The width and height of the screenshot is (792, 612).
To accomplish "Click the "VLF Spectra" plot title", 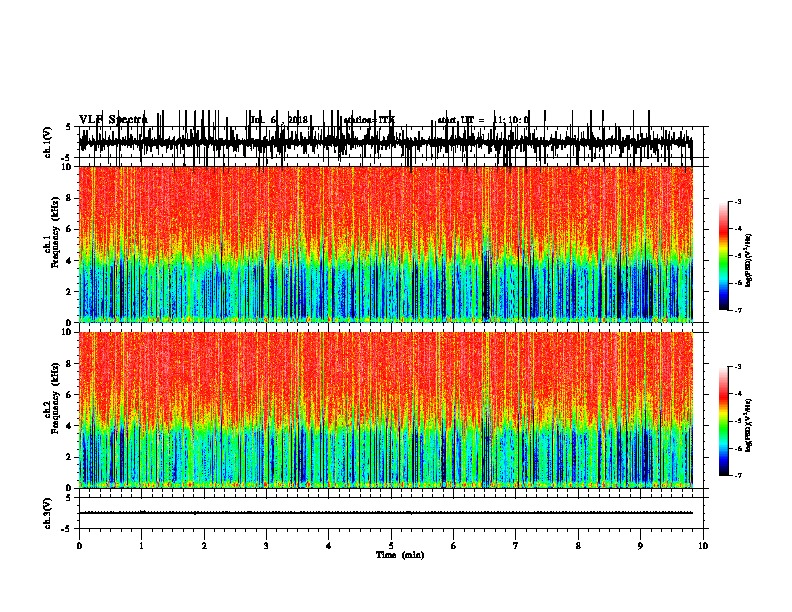I will click(x=113, y=120).
